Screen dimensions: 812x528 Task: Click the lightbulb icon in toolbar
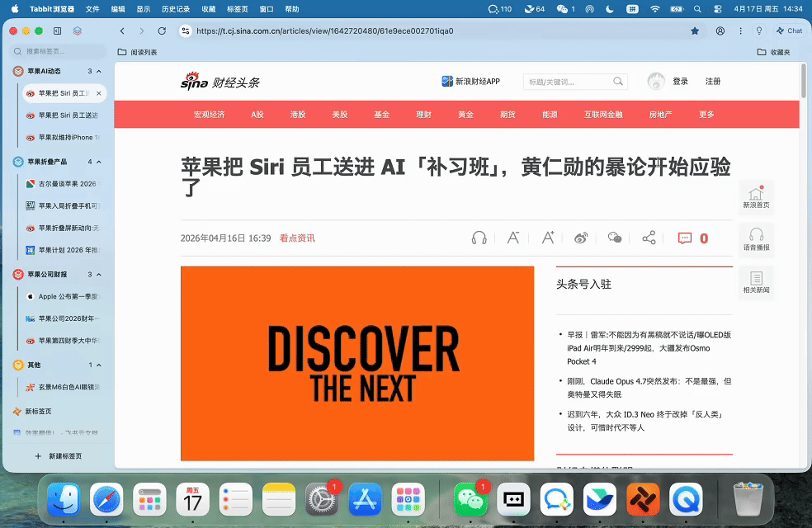pyautogui.click(x=759, y=31)
